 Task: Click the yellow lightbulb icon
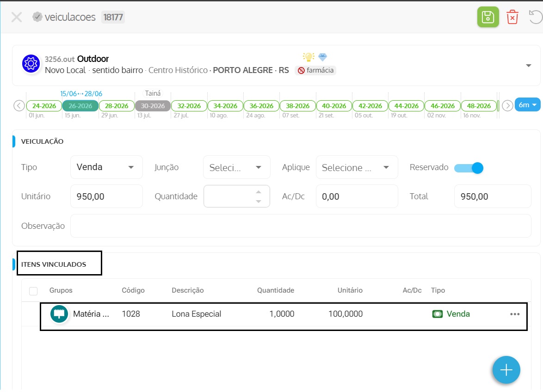pyautogui.click(x=308, y=57)
